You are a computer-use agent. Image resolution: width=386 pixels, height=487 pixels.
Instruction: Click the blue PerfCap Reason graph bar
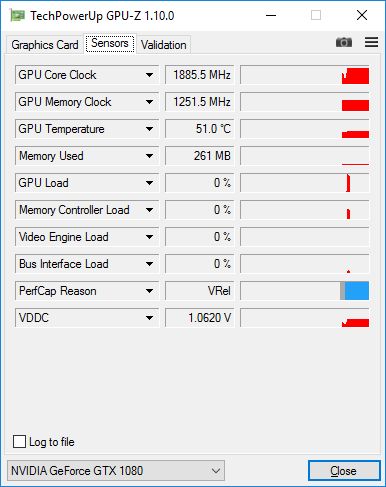356,291
